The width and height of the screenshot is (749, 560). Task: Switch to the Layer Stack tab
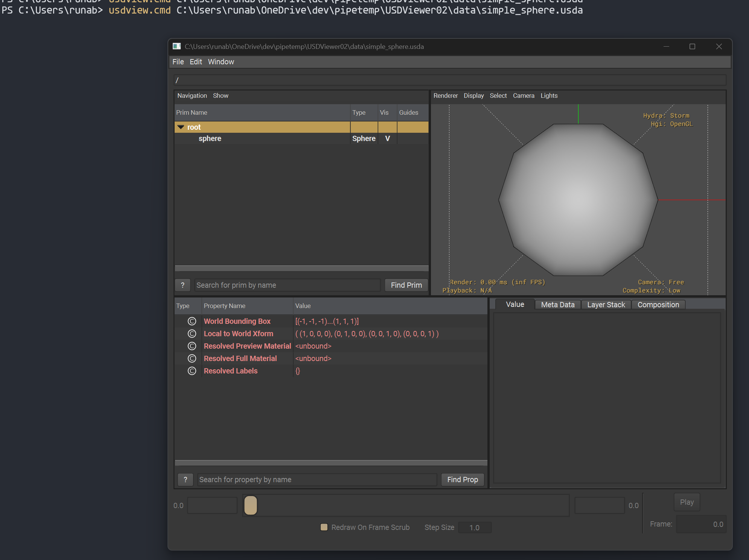pos(606,305)
